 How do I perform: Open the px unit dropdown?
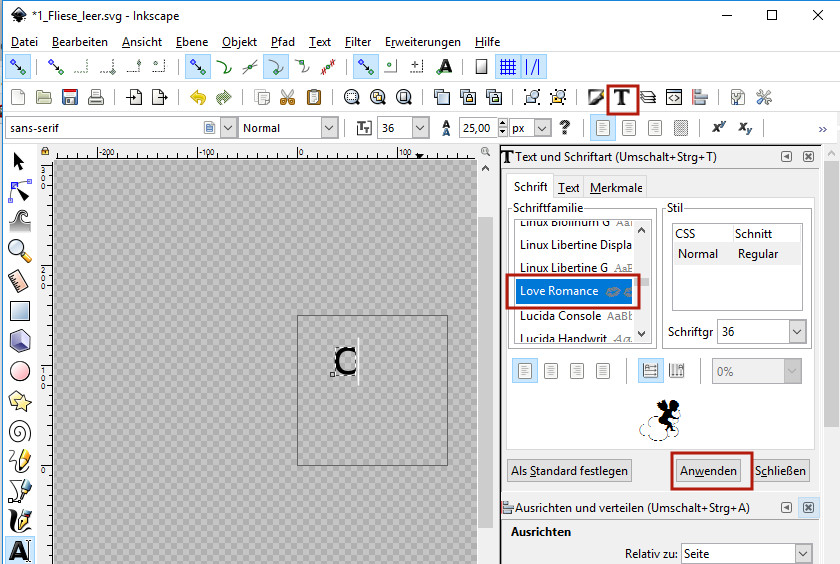[543, 128]
